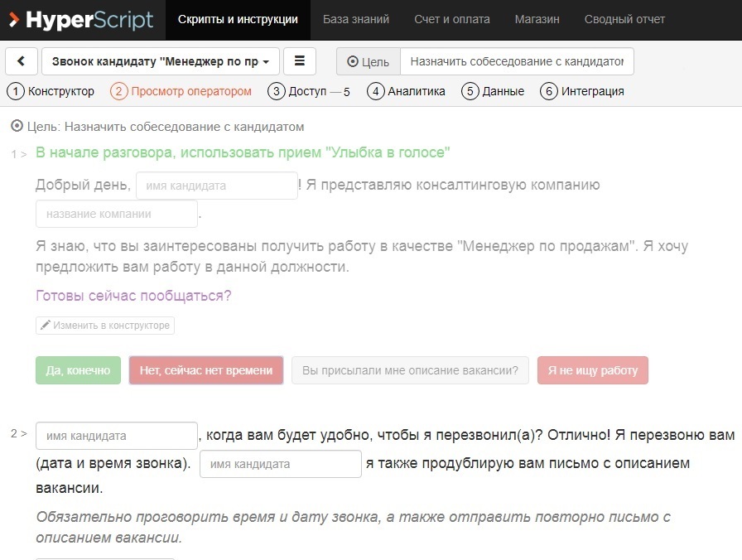Click the step number 2 > marker
This screenshot has width=742, height=560.
click(x=19, y=433)
